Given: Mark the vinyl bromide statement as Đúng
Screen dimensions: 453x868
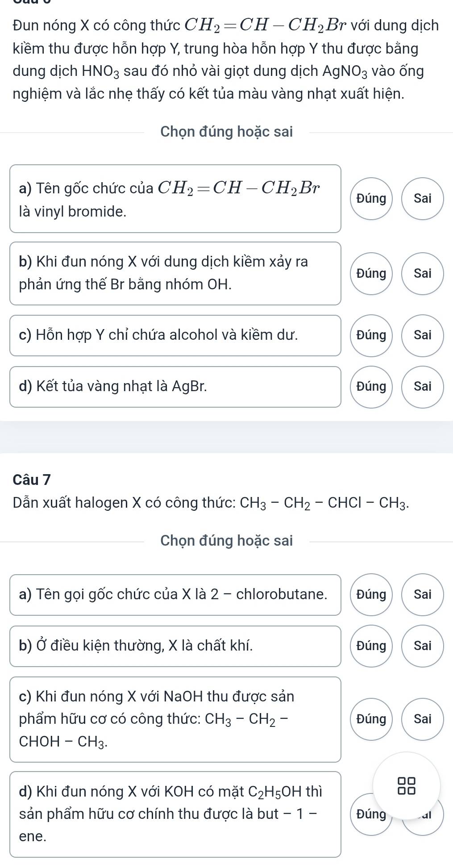Looking at the screenshot, I should click(371, 199).
